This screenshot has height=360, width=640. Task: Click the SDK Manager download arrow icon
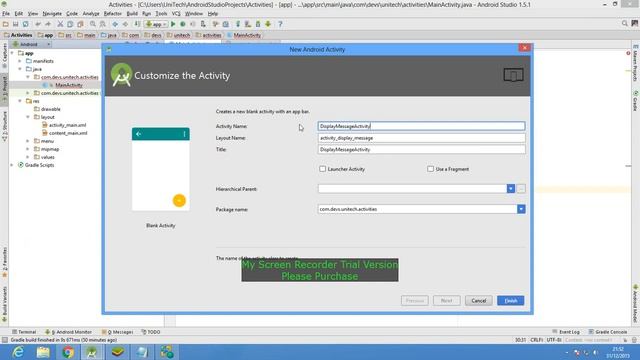268,24
